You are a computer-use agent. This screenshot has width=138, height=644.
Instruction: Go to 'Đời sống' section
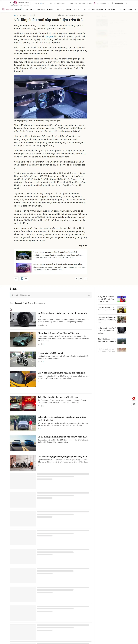tap(99, 10)
